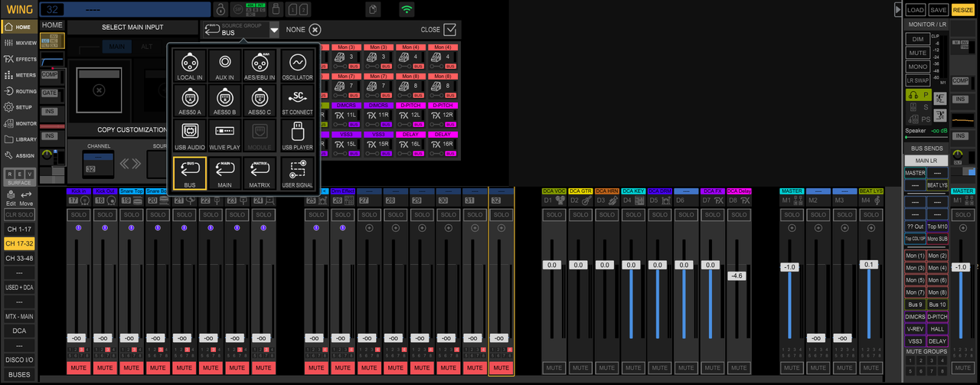The width and height of the screenshot is (980, 385).
Task: Select ST CONNECT source group
Action: click(x=297, y=101)
